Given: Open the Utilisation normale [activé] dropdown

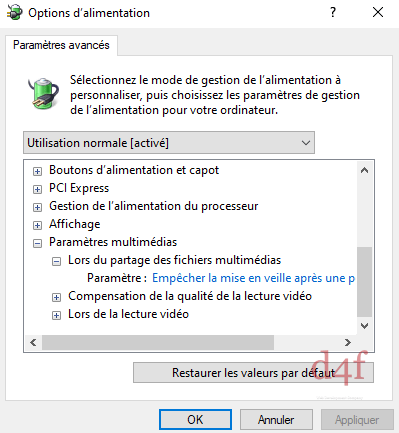Looking at the screenshot, I should [x=169, y=143].
